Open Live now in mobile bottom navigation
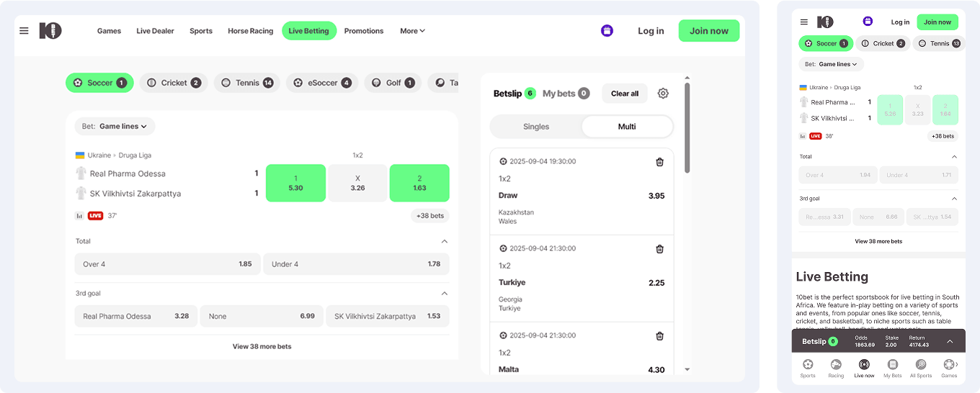980x393 pixels. (x=864, y=369)
